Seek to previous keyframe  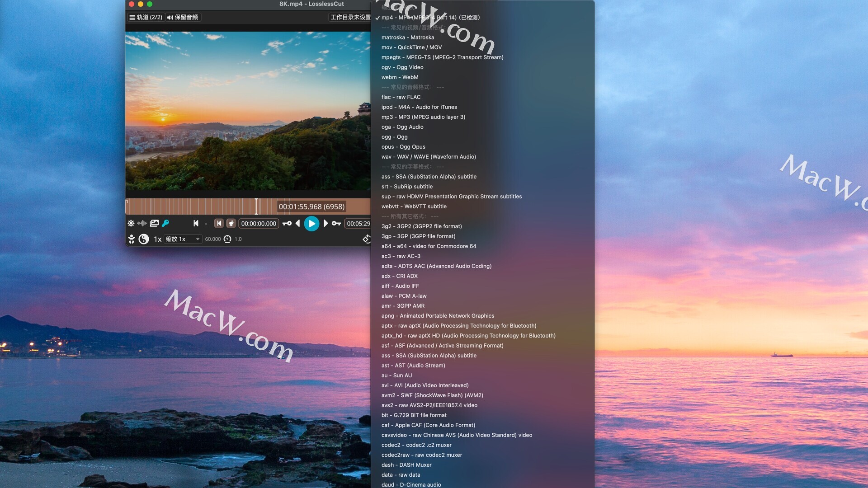(287, 223)
